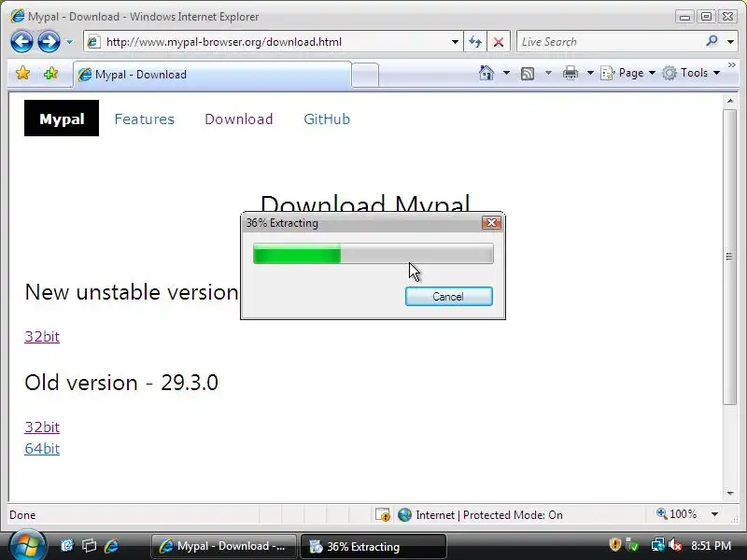The width and height of the screenshot is (747, 560).
Task: Click the security shield tray icon
Action: (615, 544)
